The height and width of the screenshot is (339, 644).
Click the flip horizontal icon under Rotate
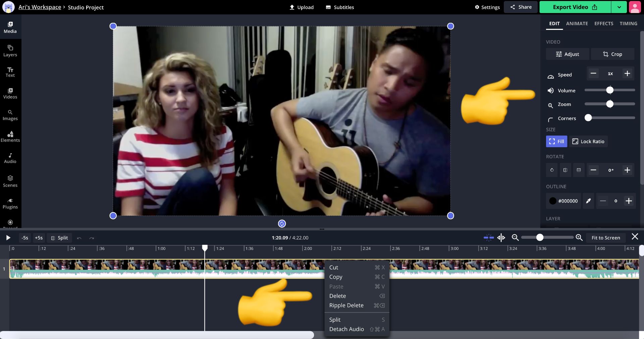pyautogui.click(x=565, y=170)
